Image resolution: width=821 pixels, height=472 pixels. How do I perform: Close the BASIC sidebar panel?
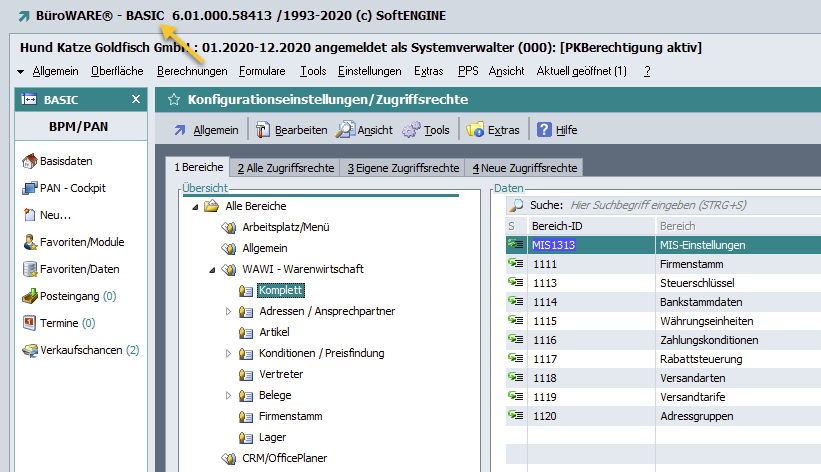click(x=136, y=99)
